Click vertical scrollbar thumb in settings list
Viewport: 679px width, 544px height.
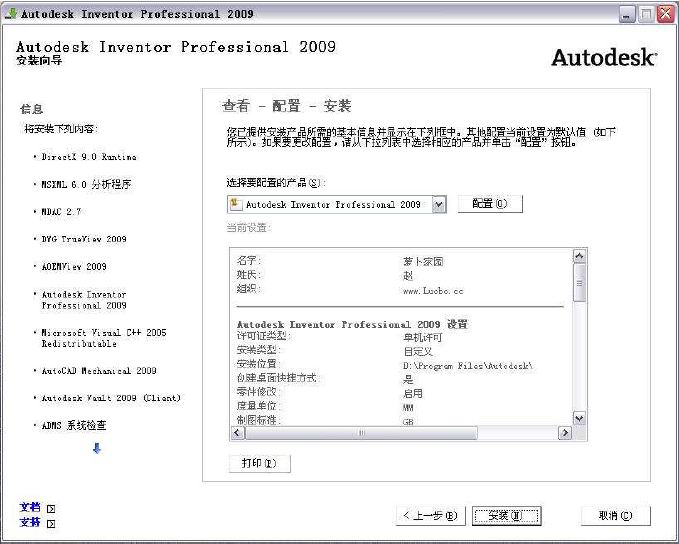pos(579,282)
